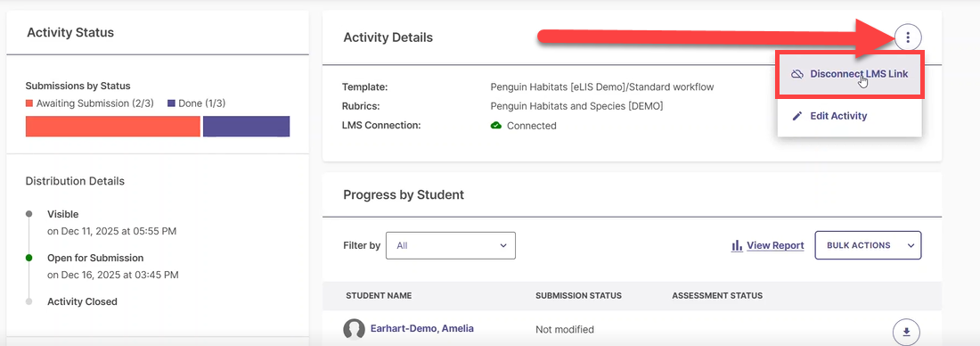This screenshot has height=346, width=980.
Task: Click the Activity Status heading
Action: [70, 32]
